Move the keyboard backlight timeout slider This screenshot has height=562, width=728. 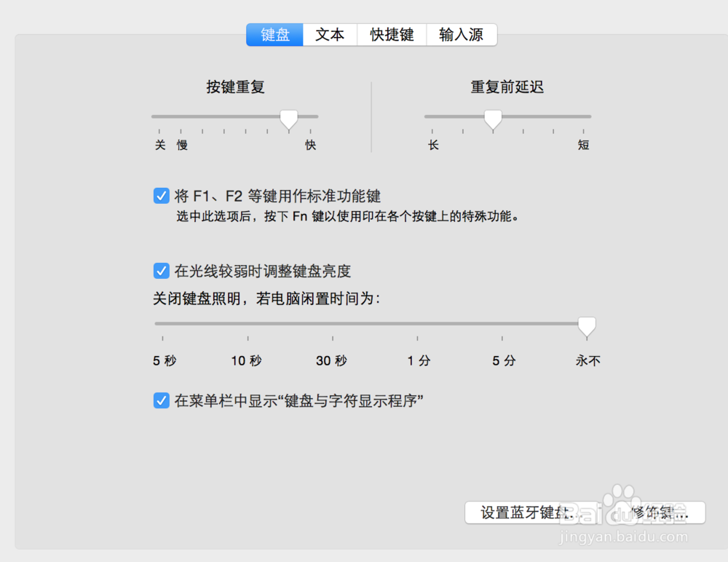pyautogui.click(x=587, y=326)
